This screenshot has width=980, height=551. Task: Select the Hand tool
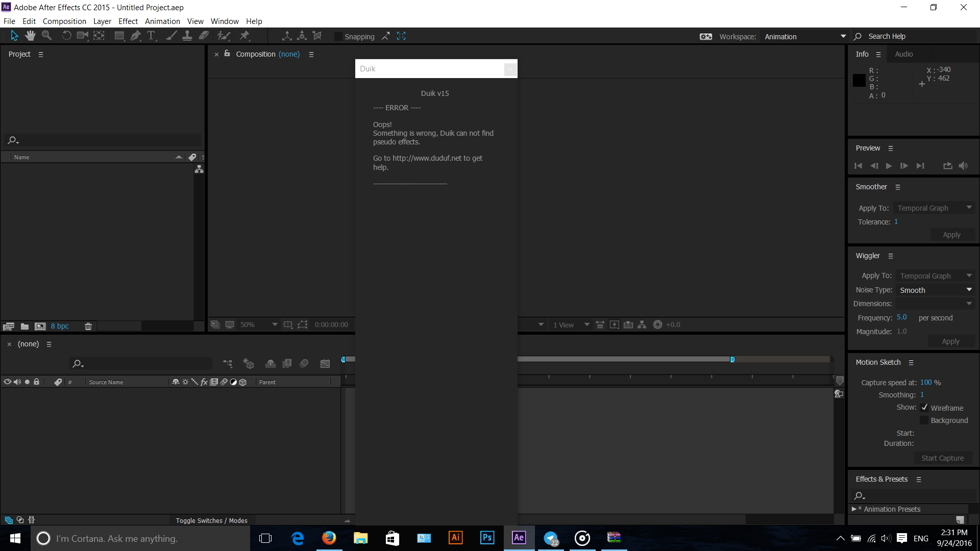click(31, 36)
